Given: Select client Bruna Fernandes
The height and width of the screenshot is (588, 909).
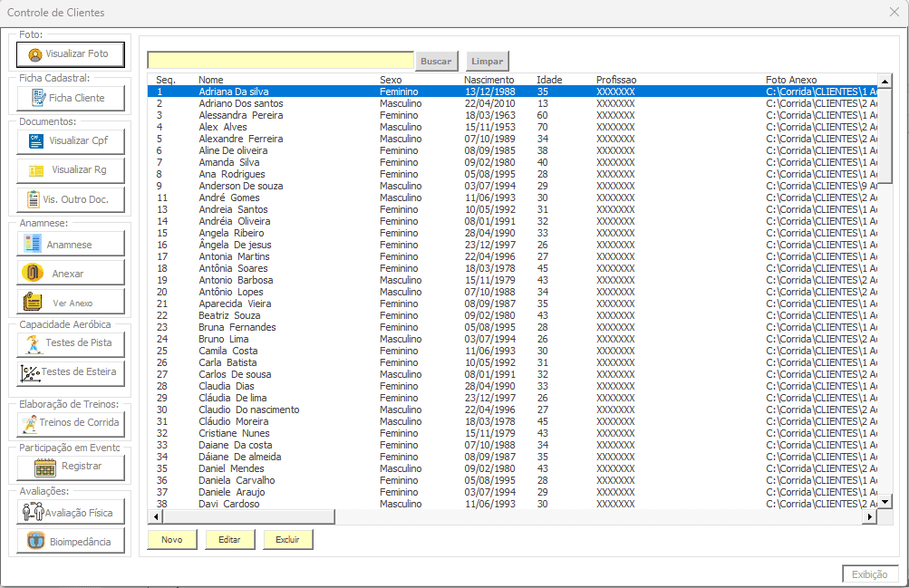Looking at the screenshot, I should (512, 327).
